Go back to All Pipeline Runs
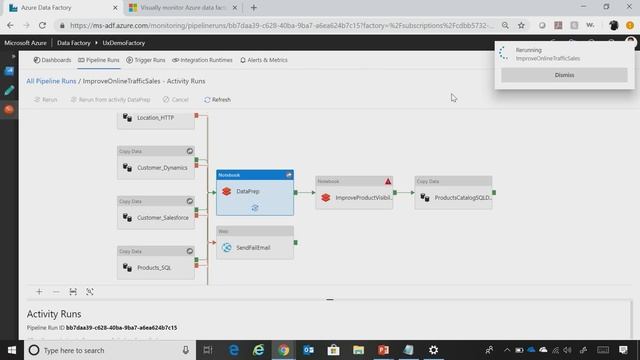Viewport: 640px width, 360px height. pos(51,81)
